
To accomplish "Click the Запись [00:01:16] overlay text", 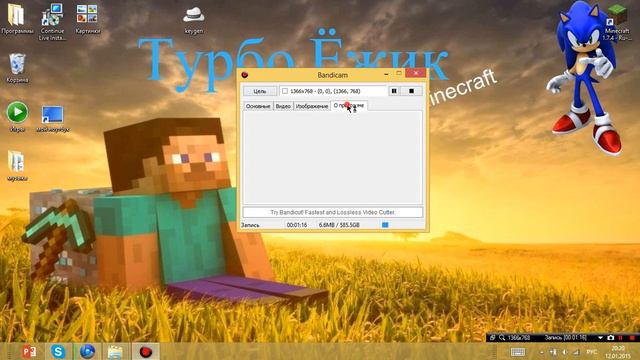I will (x=565, y=338).
